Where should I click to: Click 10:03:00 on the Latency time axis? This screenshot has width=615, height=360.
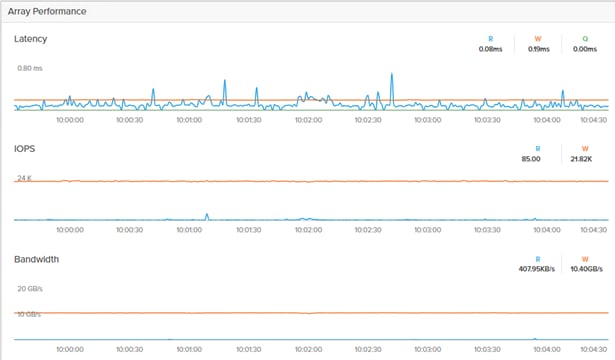tap(428, 120)
